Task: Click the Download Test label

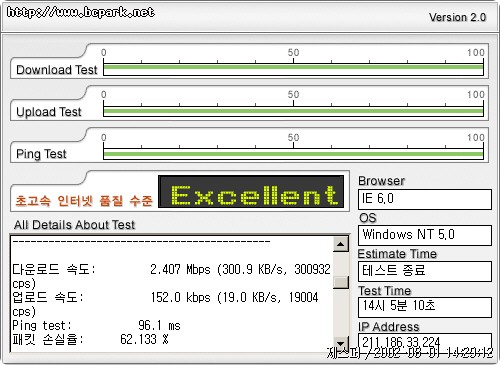Action: tap(57, 70)
